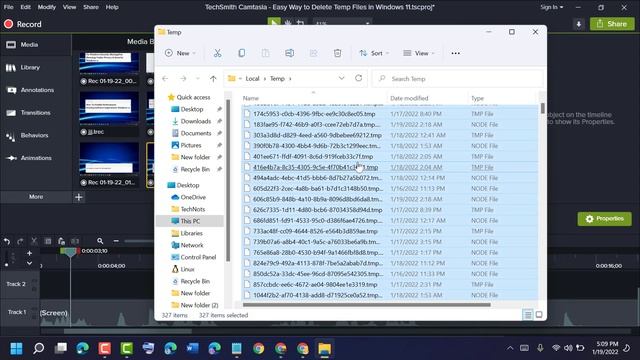
Task: Click the Rename icon in Explorer toolbar
Action: (x=289, y=53)
